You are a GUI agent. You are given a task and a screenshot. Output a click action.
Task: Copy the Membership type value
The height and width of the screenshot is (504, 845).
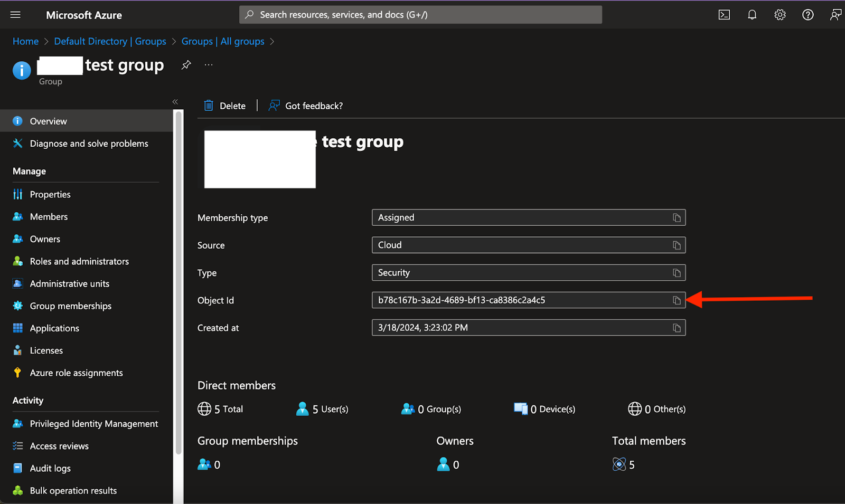(x=677, y=218)
